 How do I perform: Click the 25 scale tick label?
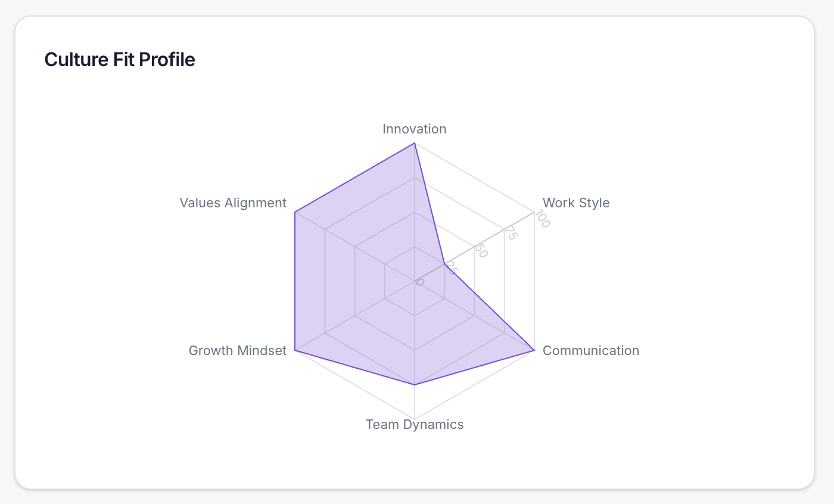click(452, 269)
